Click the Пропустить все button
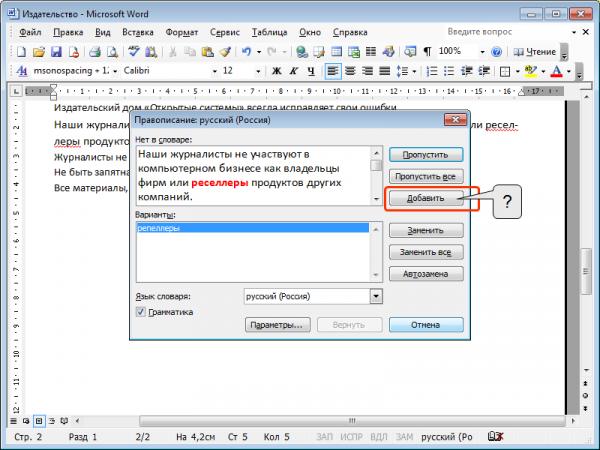 click(x=426, y=176)
